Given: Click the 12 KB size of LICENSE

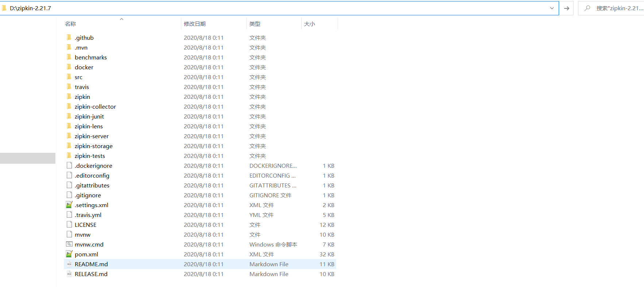Looking at the screenshot, I should click(x=327, y=225).
